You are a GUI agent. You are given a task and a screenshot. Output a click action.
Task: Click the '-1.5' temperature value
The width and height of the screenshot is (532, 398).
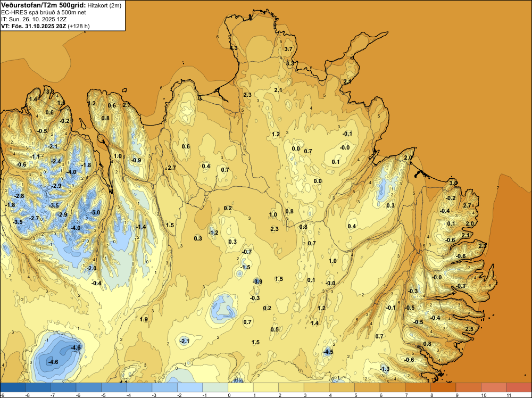[245, 267]
